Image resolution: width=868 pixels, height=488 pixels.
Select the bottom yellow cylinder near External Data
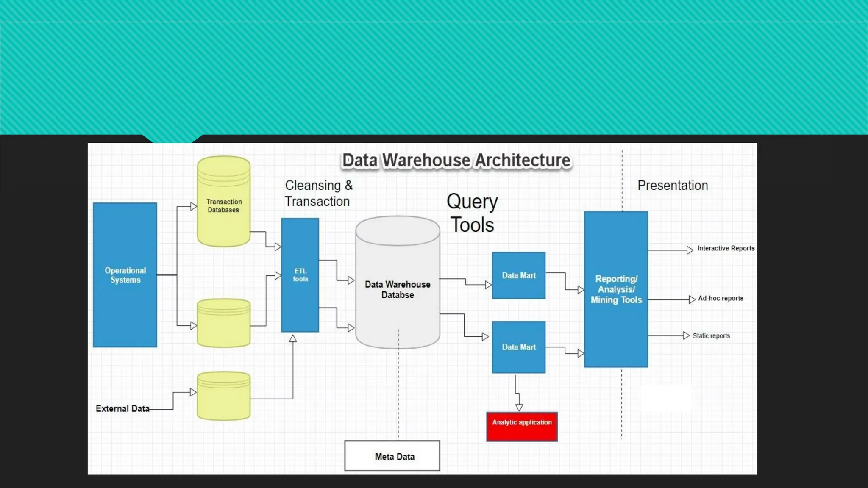[224, 396]
